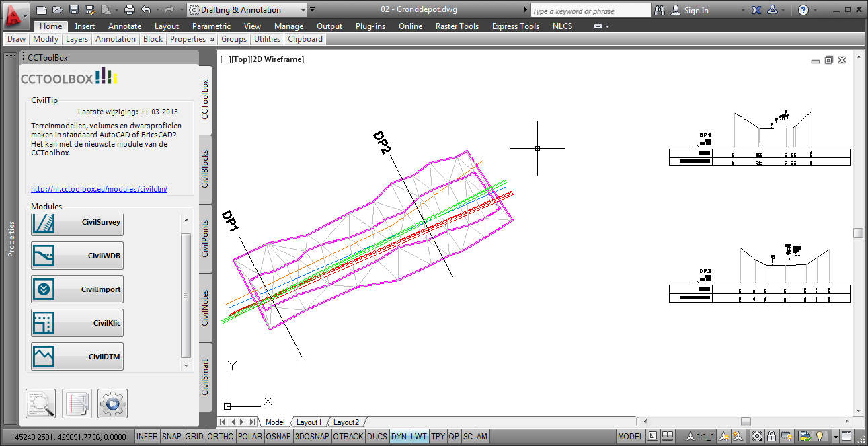Toggle LWT lineweight display

(x=419, y=437)
